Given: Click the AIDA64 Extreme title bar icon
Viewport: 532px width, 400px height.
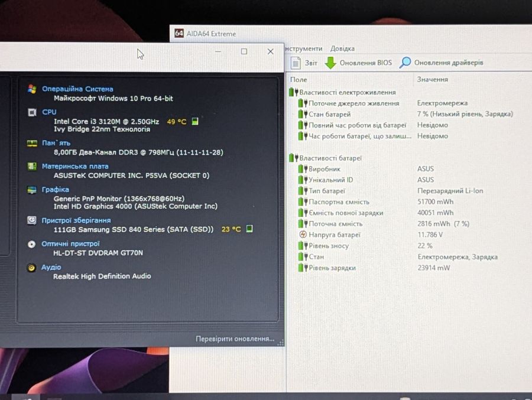Looking at the screenshot, I should point(179,33).
